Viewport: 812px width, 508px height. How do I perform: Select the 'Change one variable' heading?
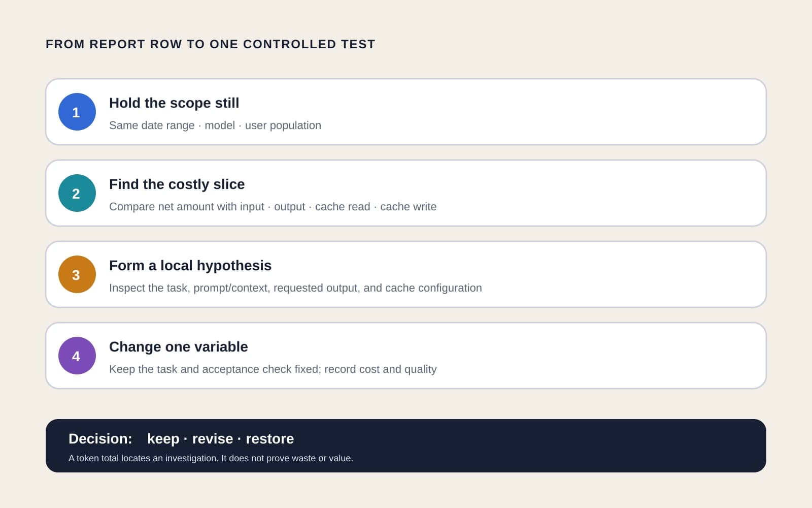pyautogui.click(x=179, y=347)
